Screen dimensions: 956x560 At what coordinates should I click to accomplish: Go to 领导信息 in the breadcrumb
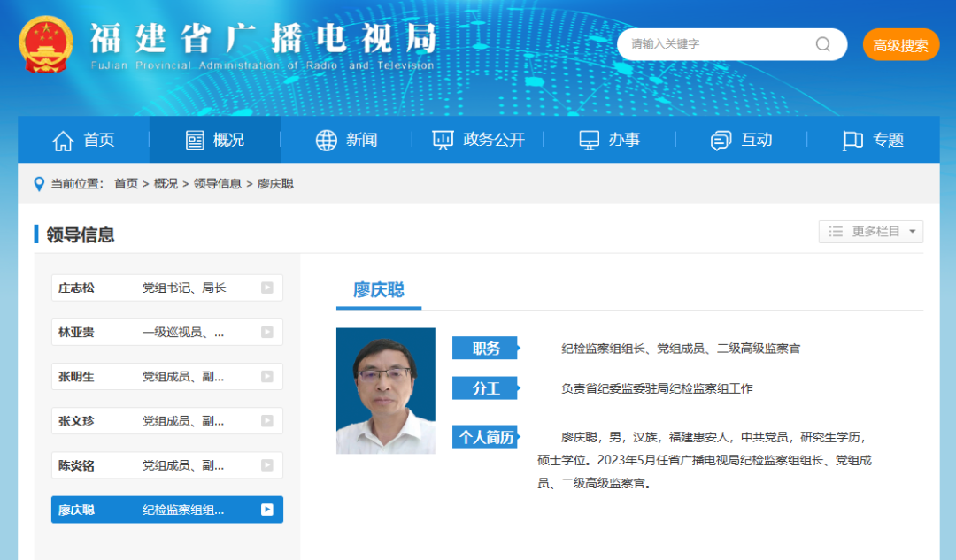(218, 184)
